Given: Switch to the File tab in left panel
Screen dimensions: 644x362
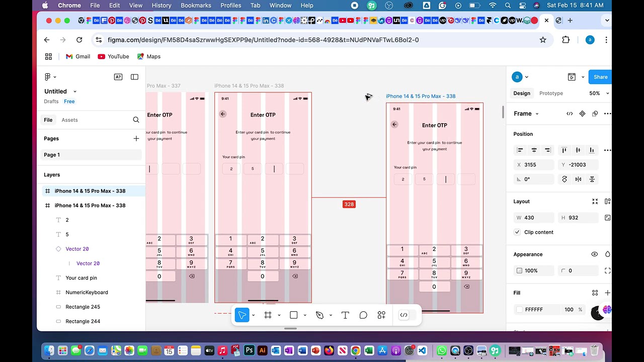Looking at the screenshot, I should [48, 120].
